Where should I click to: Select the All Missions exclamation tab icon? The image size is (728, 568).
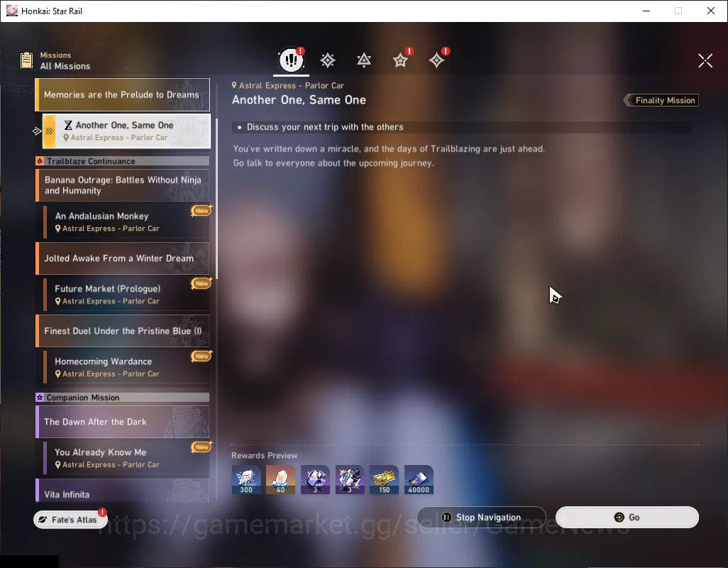point(291,60)
